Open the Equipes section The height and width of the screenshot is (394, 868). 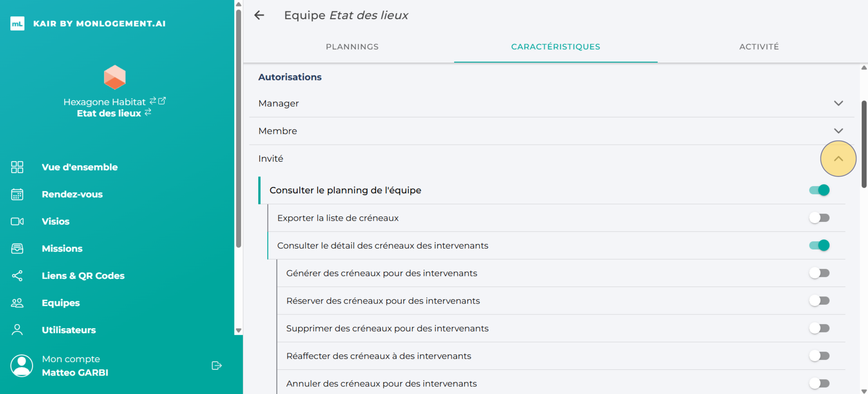tap(60, 303)
